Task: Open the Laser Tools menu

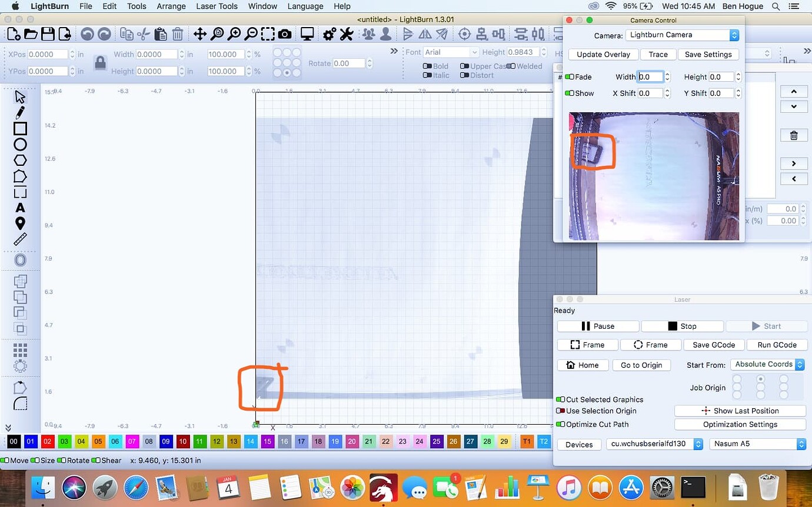Action: click(217, 6)
